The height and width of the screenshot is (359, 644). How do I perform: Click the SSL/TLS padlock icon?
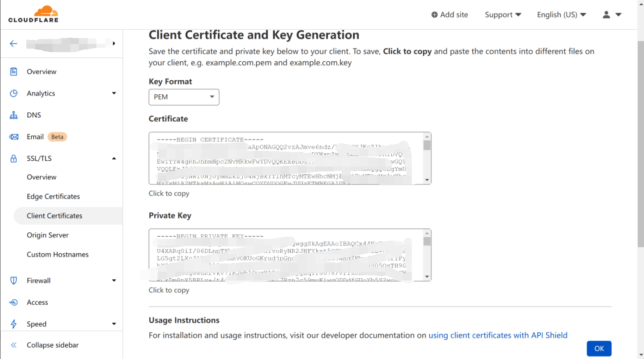pos(13,158)
